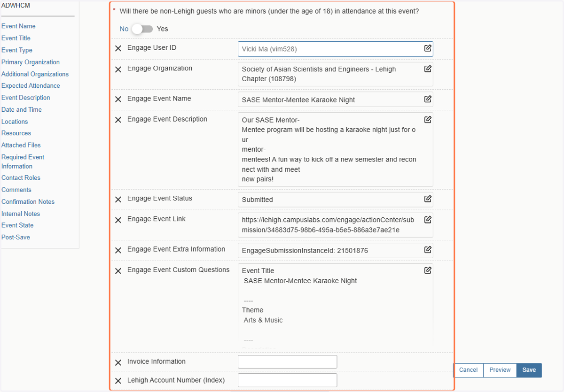
Task: Save the event form
Action: point(529,370)
